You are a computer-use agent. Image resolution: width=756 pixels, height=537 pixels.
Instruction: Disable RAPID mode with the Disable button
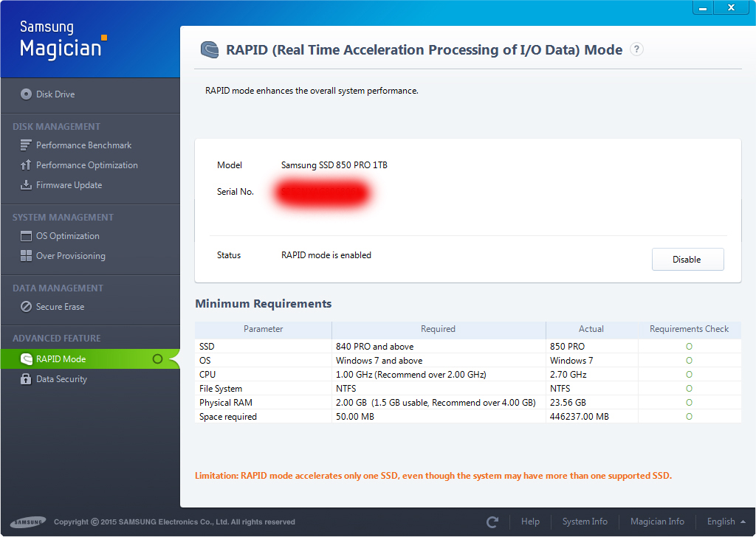687,260
